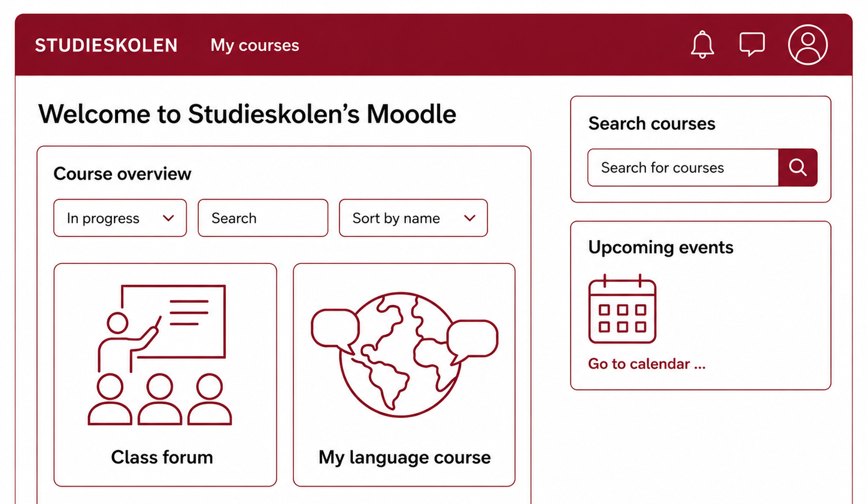Click the teacher and whiteboard illustration
This screenshot has height=504, width=867.
click(160, 355)
